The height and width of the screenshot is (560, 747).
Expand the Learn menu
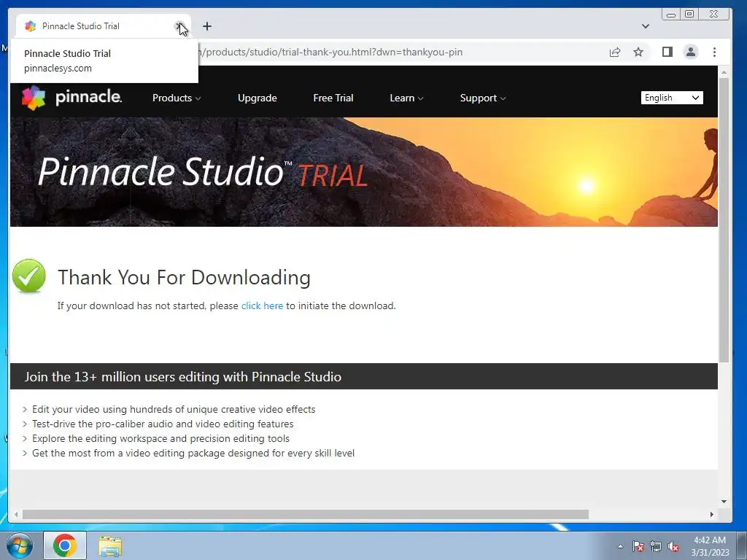pos(406,98)
